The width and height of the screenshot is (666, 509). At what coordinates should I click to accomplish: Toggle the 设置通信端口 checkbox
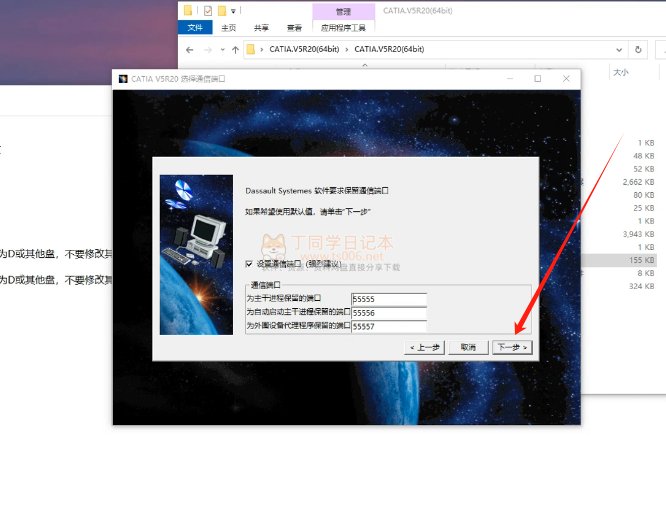coord(249,264)
